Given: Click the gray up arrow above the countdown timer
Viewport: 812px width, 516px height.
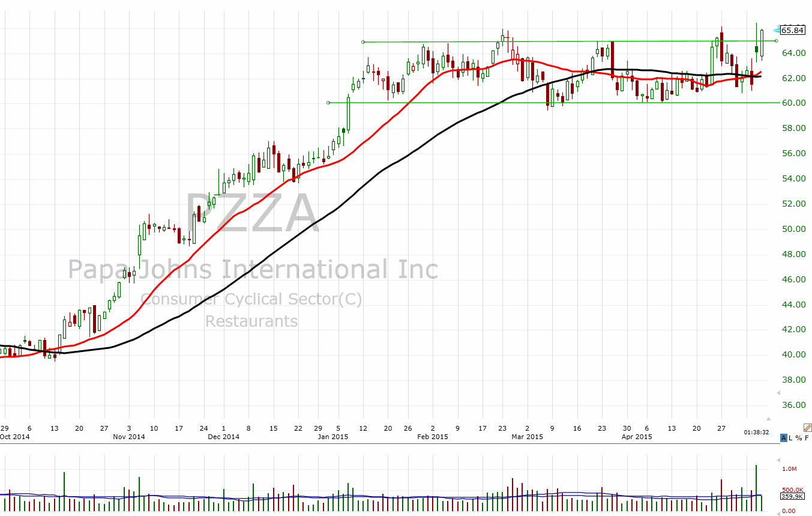Looking at the screenshot, I should click(x=768, y=419).
